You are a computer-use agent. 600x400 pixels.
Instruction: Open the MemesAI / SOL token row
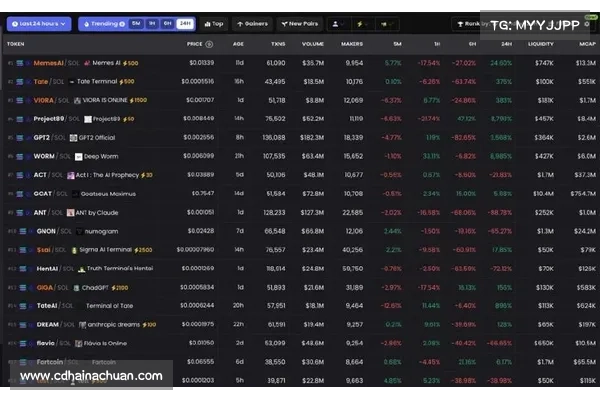(x=300, y=63)
